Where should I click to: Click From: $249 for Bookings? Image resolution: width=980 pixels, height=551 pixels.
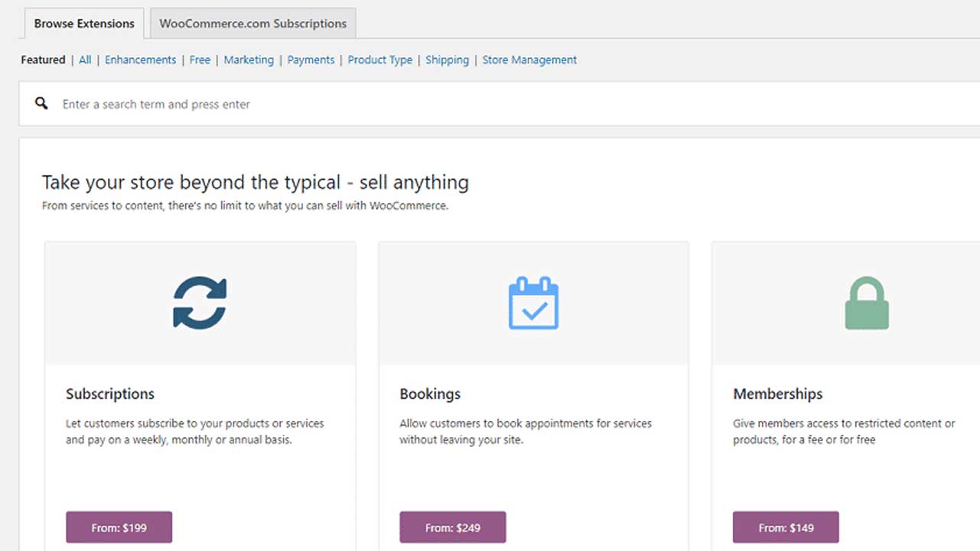[452, 527]
